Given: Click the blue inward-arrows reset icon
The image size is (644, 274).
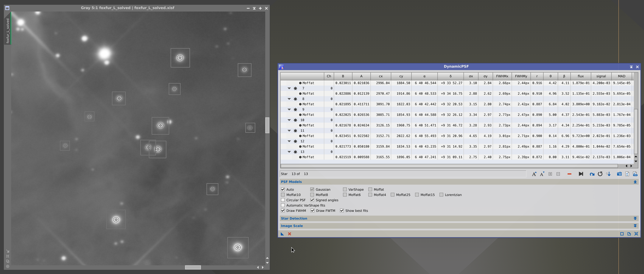Looking at the screenshot, I should coord(636,234).
